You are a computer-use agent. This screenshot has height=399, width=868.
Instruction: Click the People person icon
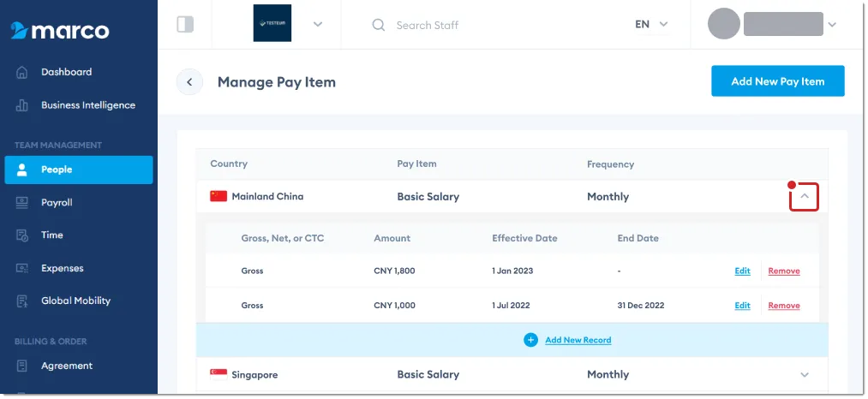tap(21, 170)
